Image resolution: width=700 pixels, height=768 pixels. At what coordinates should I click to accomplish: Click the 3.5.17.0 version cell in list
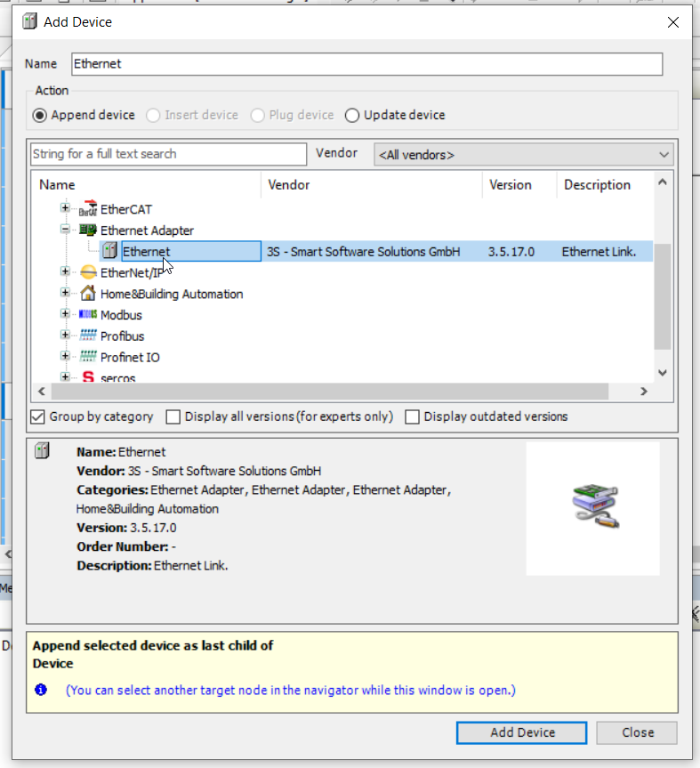tap(511, 252)
